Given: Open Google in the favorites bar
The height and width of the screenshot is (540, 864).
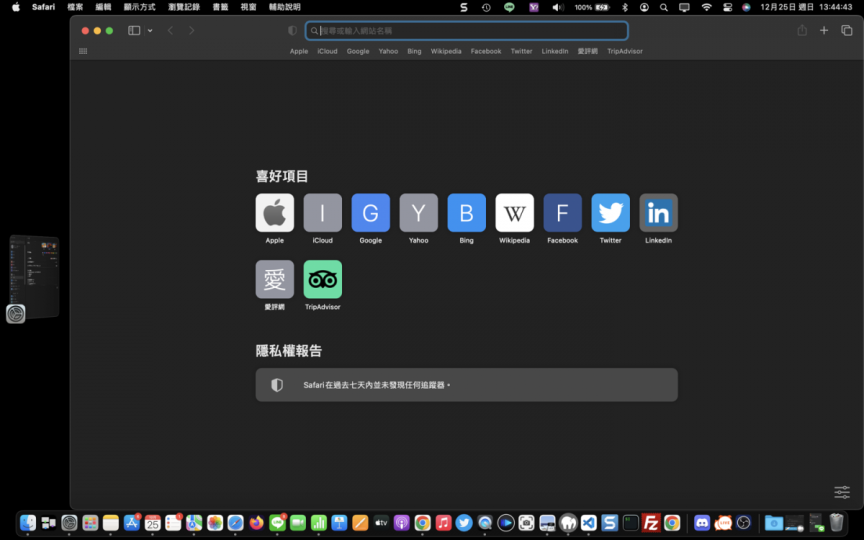Looking at the screenshot, I should tap(358, 51).
